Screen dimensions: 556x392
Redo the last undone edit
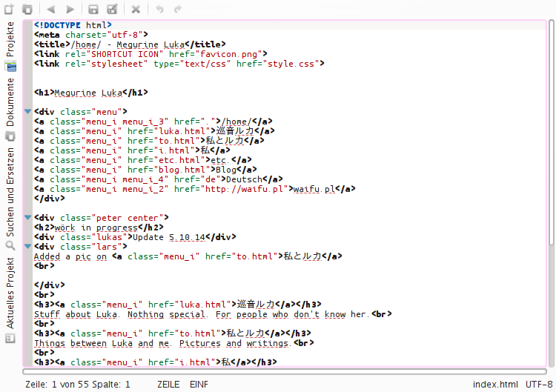178,9
